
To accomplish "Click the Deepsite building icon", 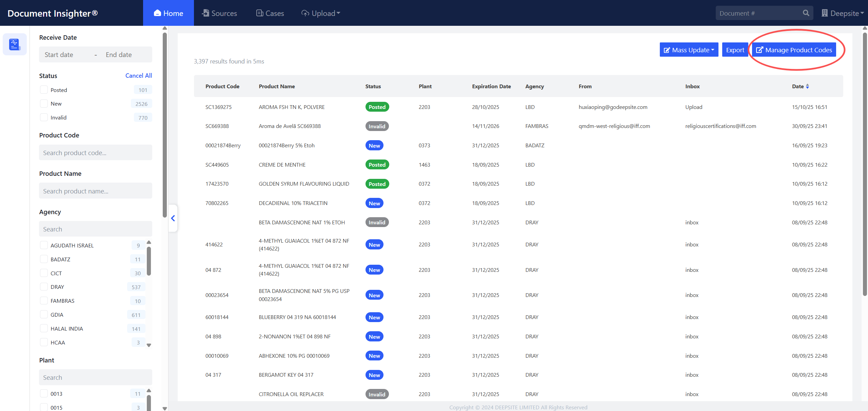I will point(825,13).
